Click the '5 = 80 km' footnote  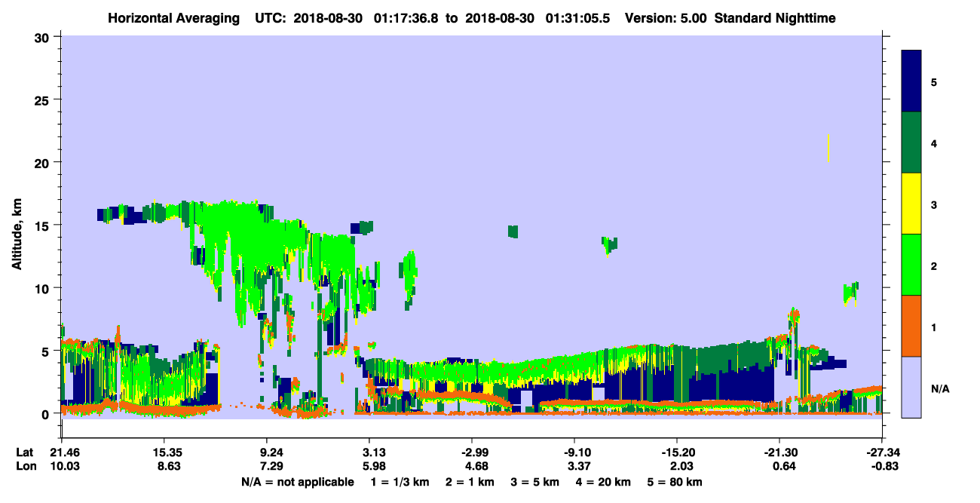[675, 481]
